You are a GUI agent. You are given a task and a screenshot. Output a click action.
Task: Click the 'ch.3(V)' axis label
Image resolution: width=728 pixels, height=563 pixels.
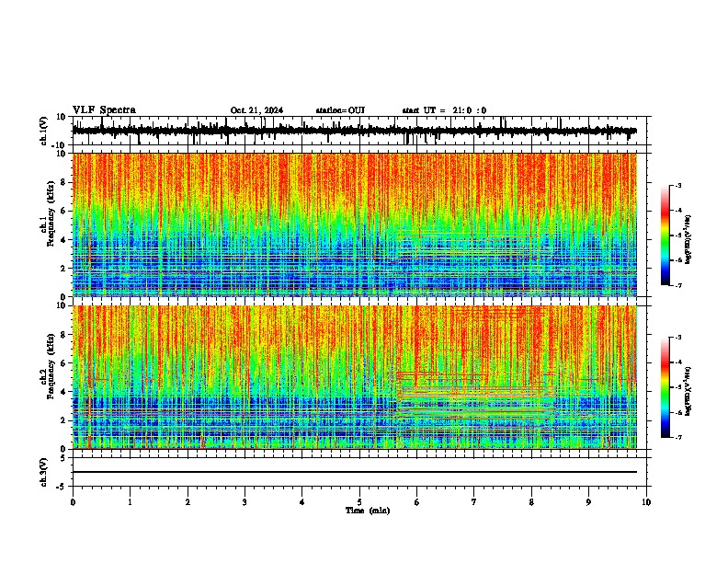pyautogui.click(x=44, y=472)
